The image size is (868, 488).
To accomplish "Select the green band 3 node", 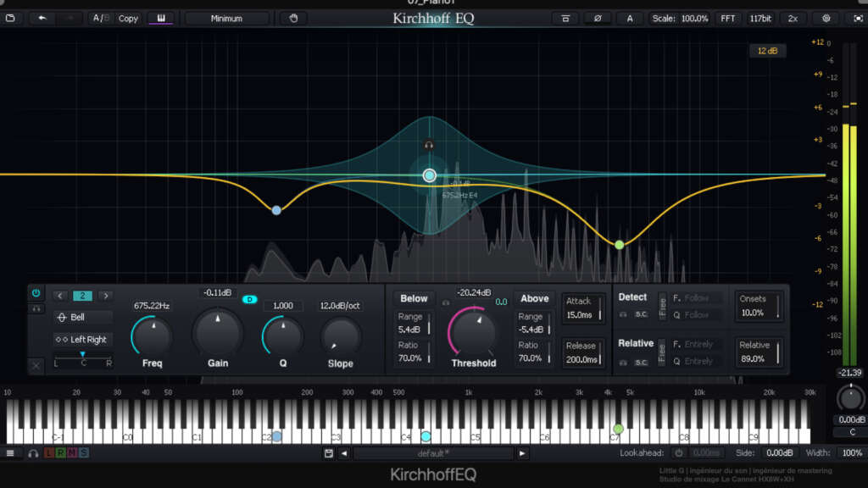I will tap(620, 245).
